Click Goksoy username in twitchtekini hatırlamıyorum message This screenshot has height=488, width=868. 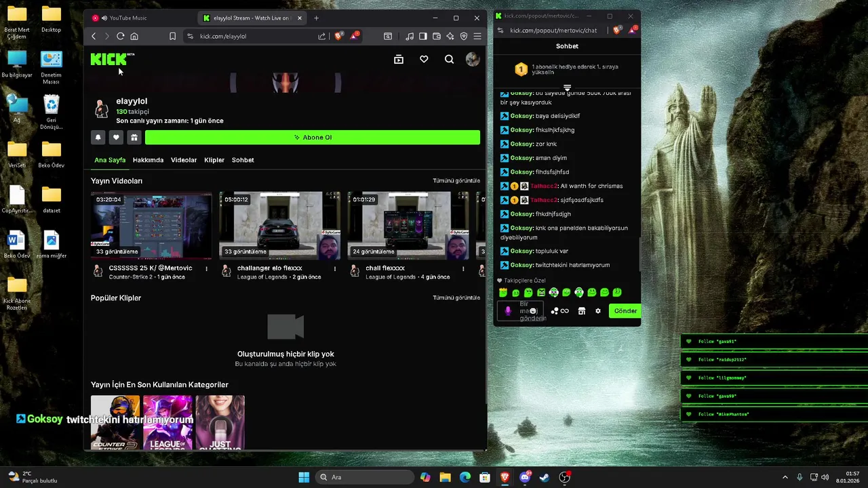(521, 265)
